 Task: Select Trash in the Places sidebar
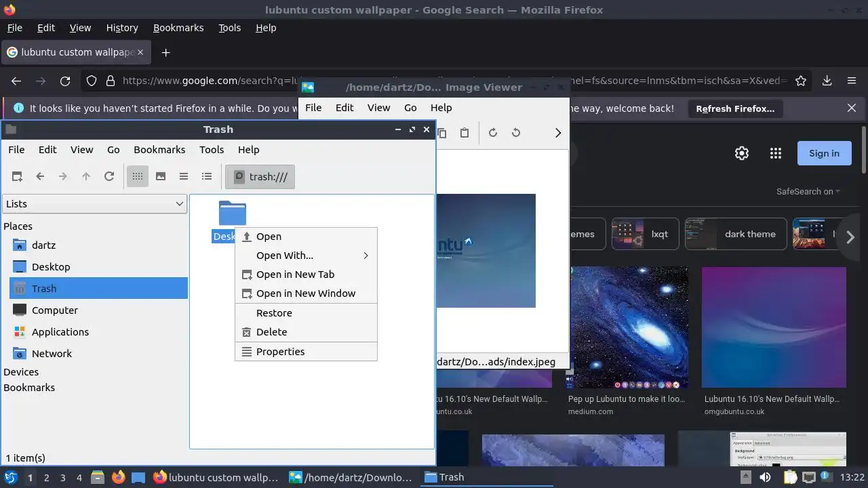(98, 289)
